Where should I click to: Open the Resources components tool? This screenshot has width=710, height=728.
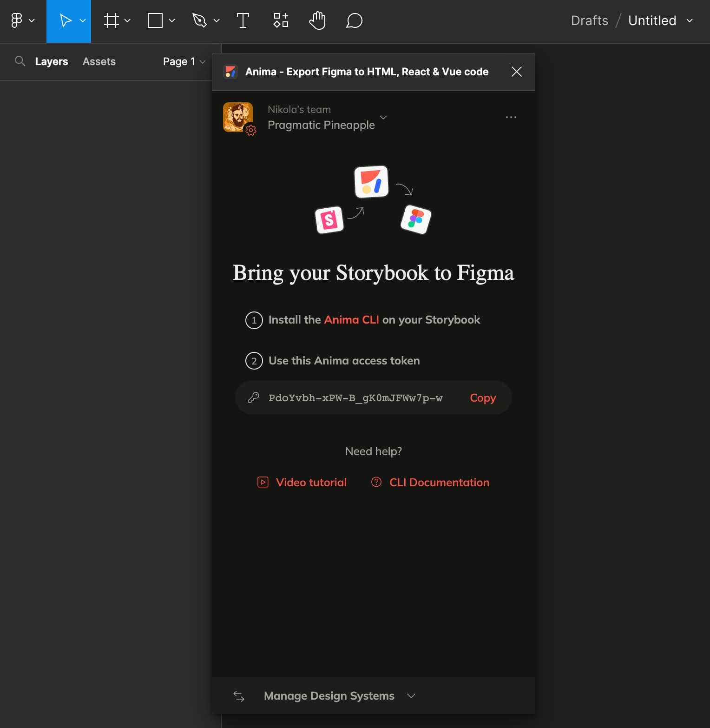coord(281,21)
